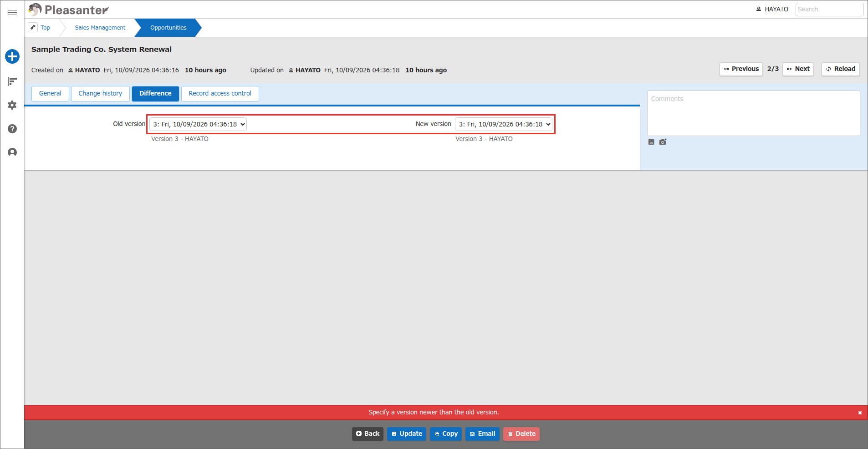Screen dimensions: 868x449
Task: Open the New version dropdown
Action: click(504, 124)
